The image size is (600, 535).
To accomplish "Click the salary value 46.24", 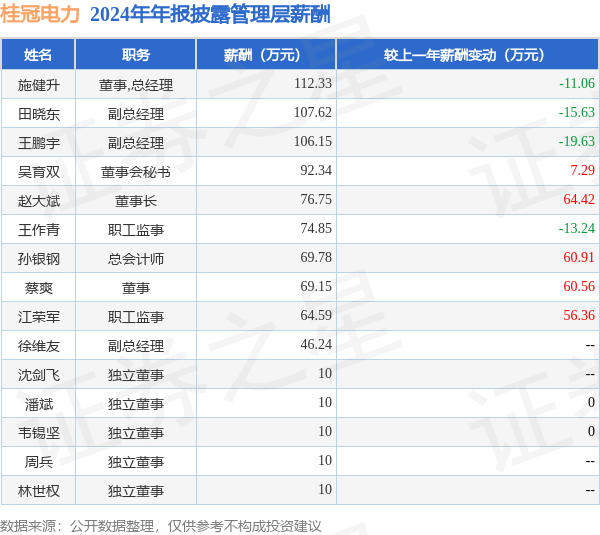I will tap(316, 344).
